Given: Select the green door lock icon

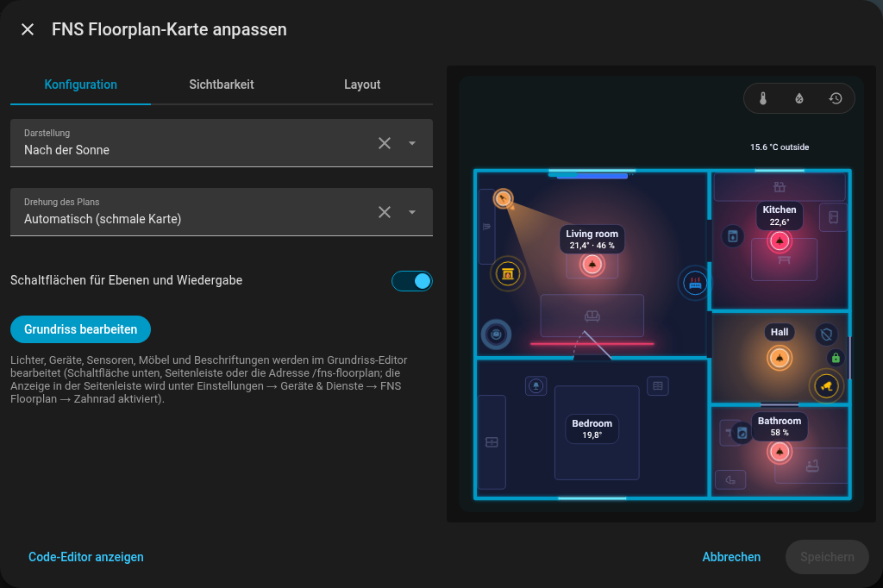Looking at the screenshot, I should [836, 358].
